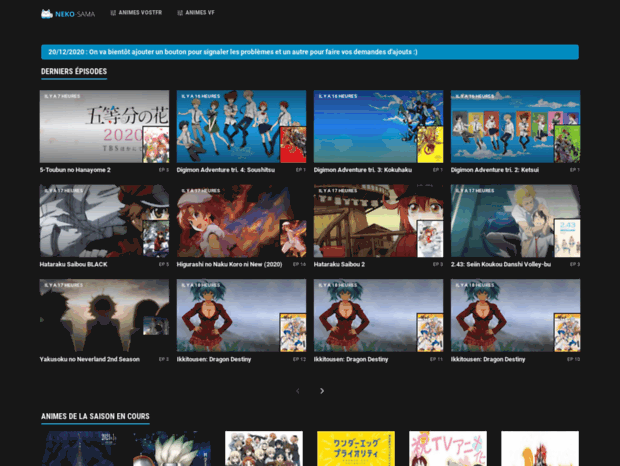The image size is (620, 466).
Task: Go to previous page of latest episodes
Action: (x=297, y=391)
